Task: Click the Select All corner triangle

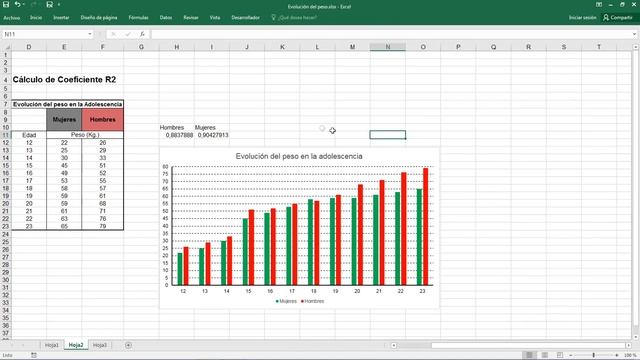Action: [x=6, y=47]
